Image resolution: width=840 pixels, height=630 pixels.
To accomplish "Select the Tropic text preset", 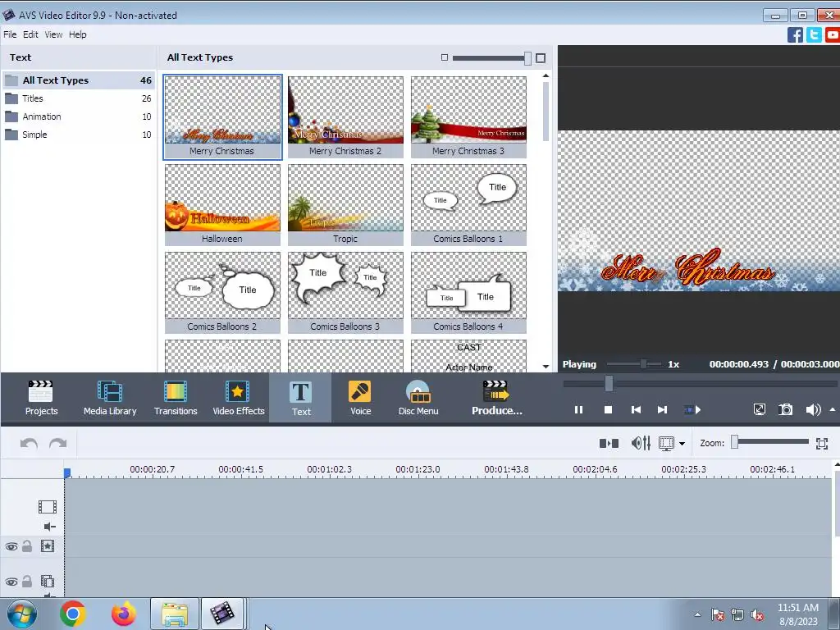I will (x=345, y=204).
